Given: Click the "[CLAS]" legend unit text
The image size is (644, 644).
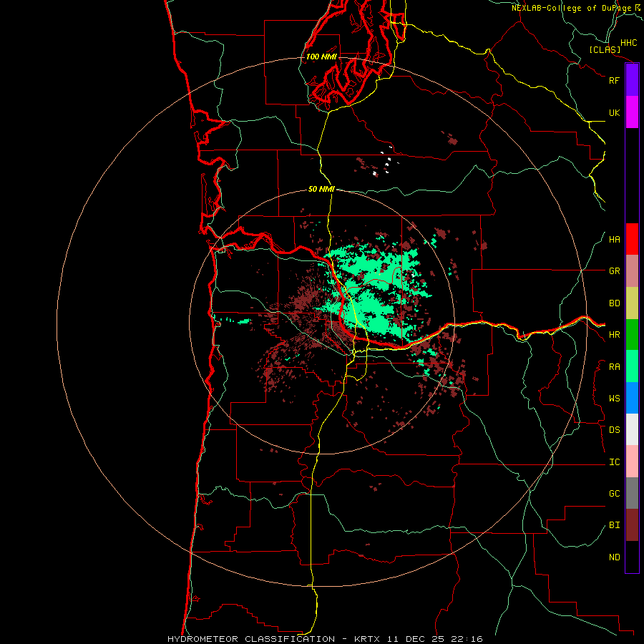Looking at the screenshot, I should pyautogui.click(x=605, y=49).
